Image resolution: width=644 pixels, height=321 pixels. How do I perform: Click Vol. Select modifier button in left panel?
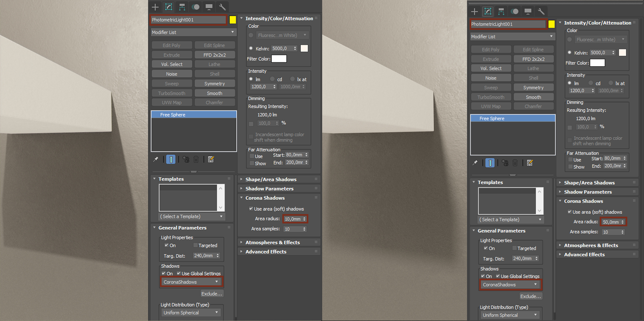coord(172,64)
